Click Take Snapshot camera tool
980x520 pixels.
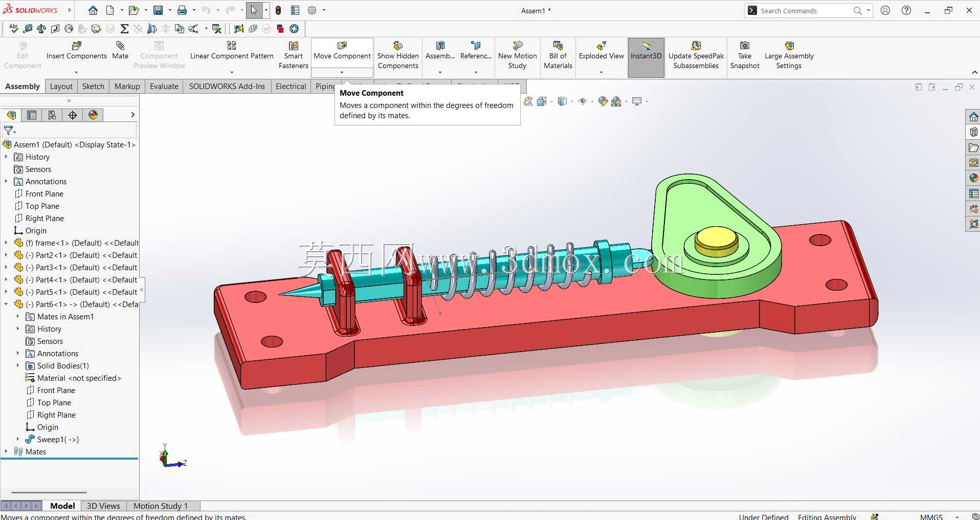[x=745, y=55]
